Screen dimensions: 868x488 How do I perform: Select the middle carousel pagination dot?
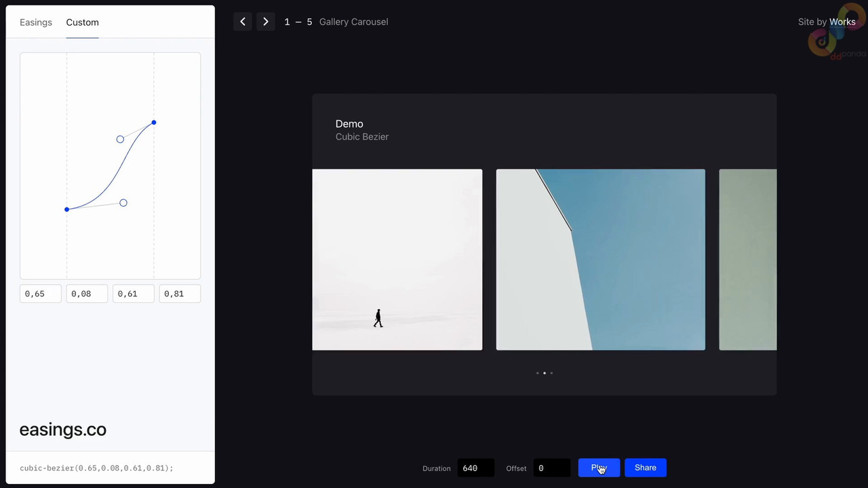tap(545, 373)
